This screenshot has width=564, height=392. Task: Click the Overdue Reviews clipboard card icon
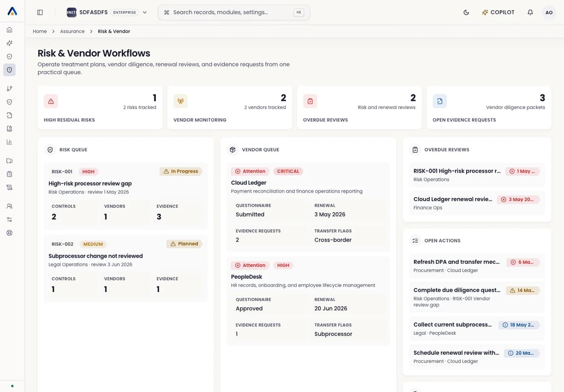tap(310, 101)
